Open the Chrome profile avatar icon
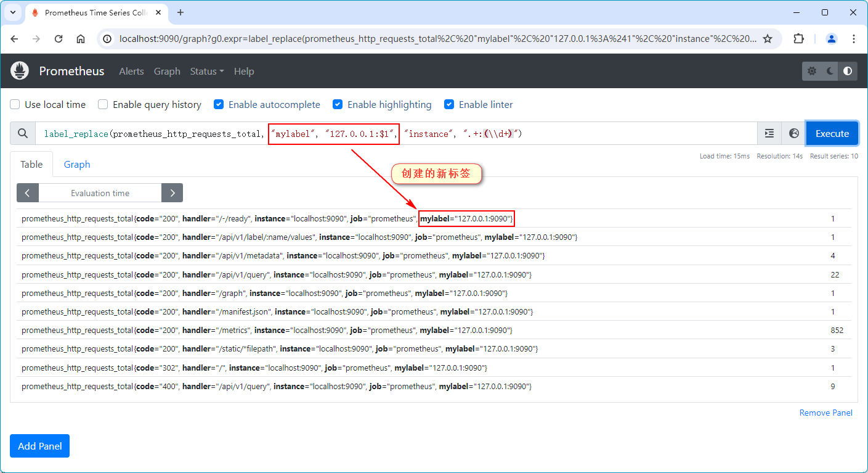 click(x=832, y=38)
